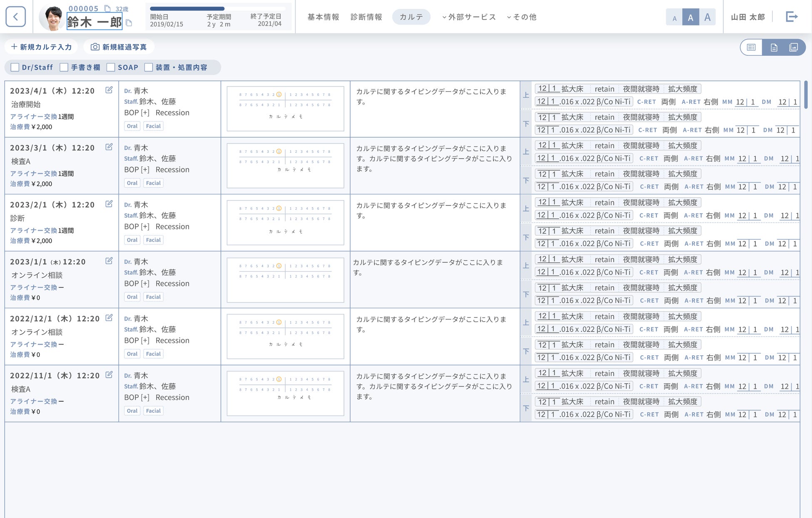Edit the 2023/1/1 オンライン相談 entry

[109, 261]
